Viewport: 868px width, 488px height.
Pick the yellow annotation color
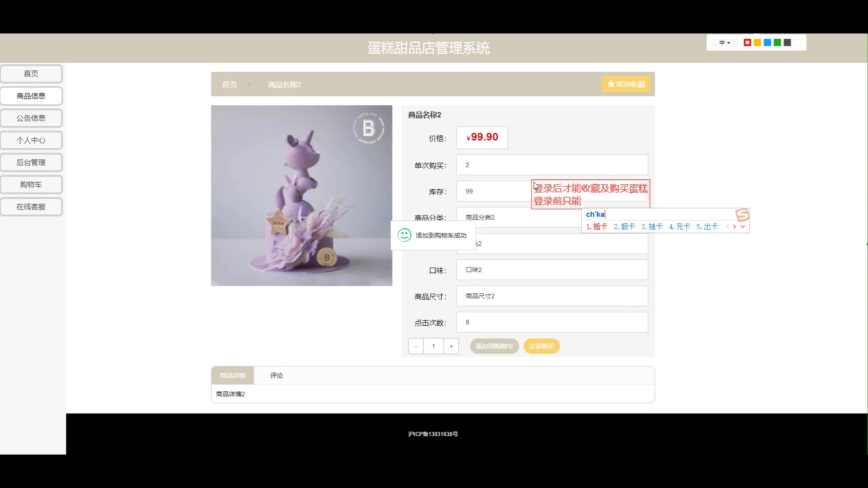[x=757, y=43]
